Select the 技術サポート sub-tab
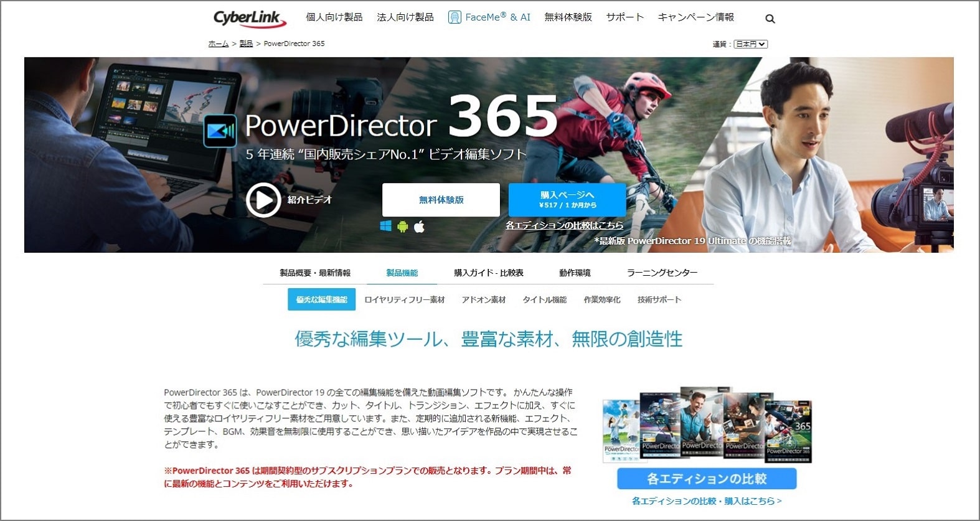 (659, 299)
